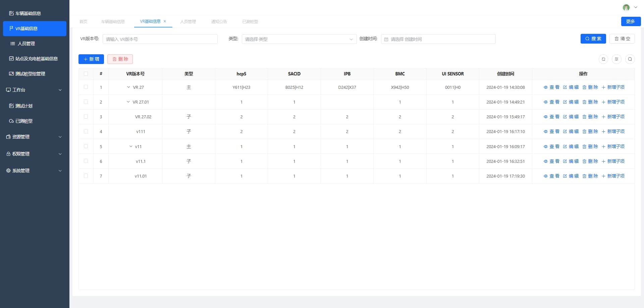Edit the VR 27 row

pyautogui.click(x=571, y=87)
